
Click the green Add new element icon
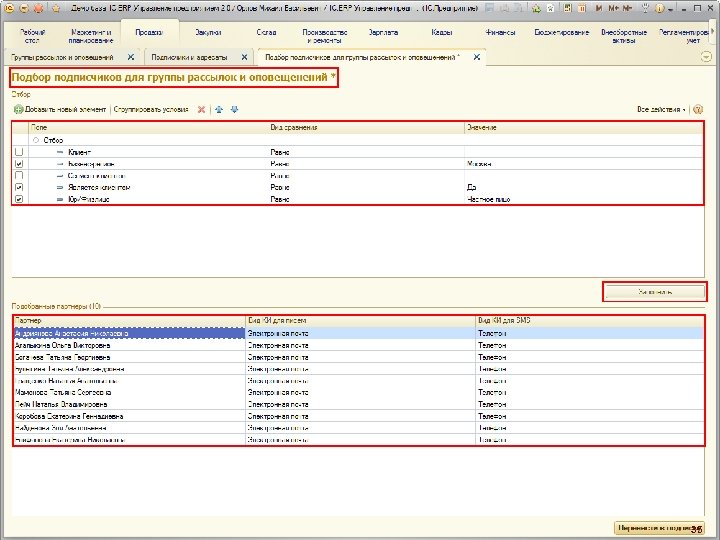click(x=18, y=108)
